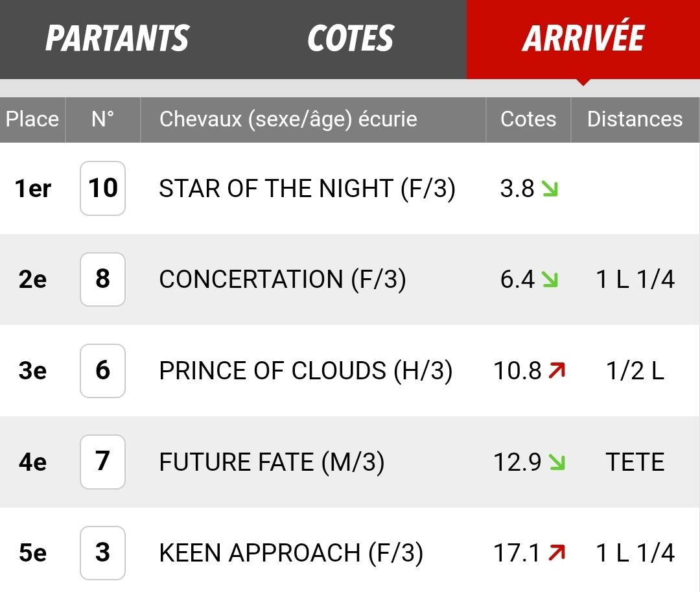Select the ARRIVÉE tab
The image size is (700, 592).
[x=583, y=39]
